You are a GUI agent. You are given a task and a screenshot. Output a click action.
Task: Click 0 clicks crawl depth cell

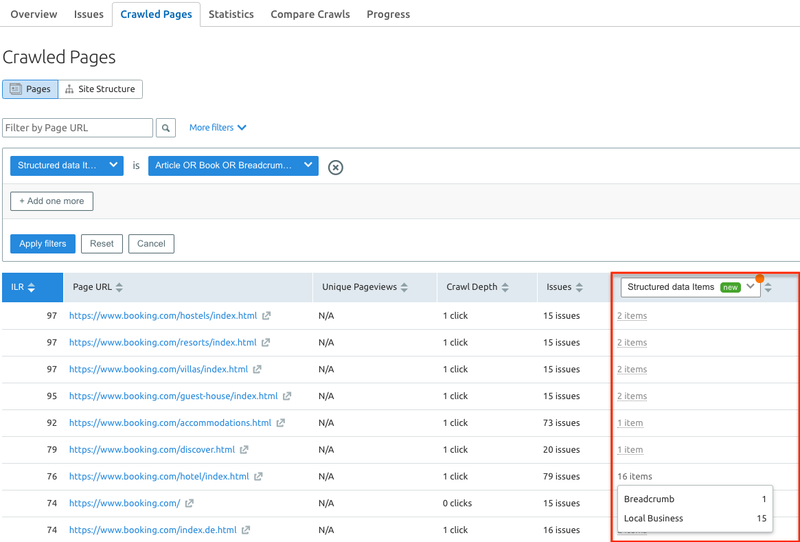[457, 503]
